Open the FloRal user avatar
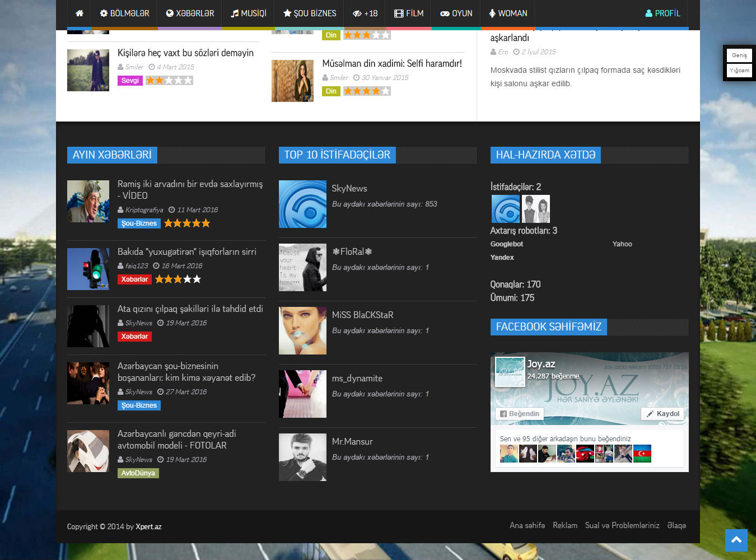 (x=302, y=267)
